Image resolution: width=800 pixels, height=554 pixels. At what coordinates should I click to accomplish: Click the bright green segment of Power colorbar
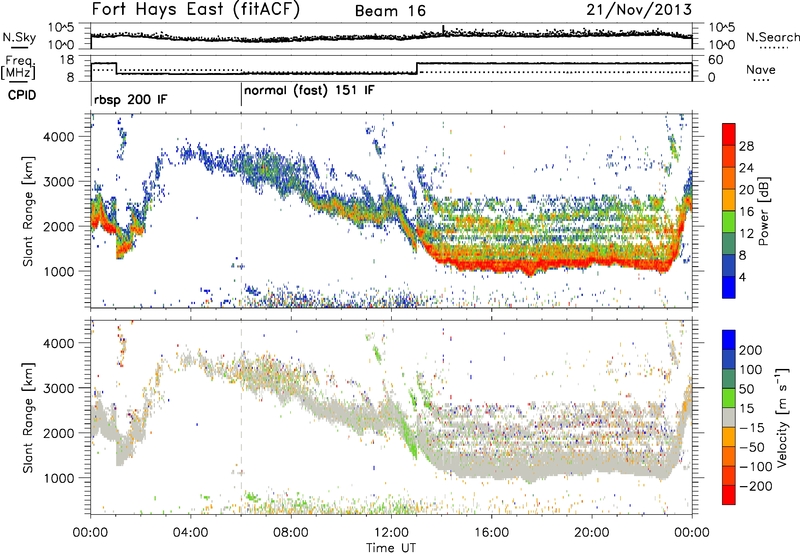[x=729, y=221]
